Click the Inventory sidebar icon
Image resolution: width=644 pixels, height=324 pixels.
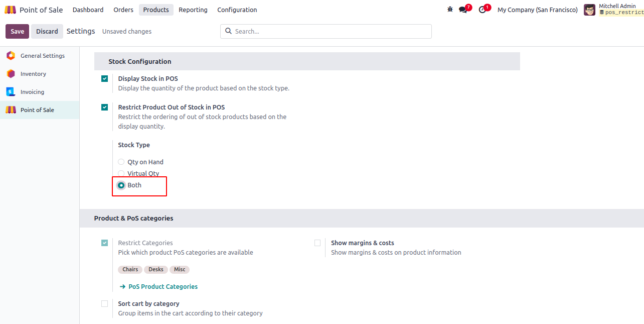click(11, 74)
